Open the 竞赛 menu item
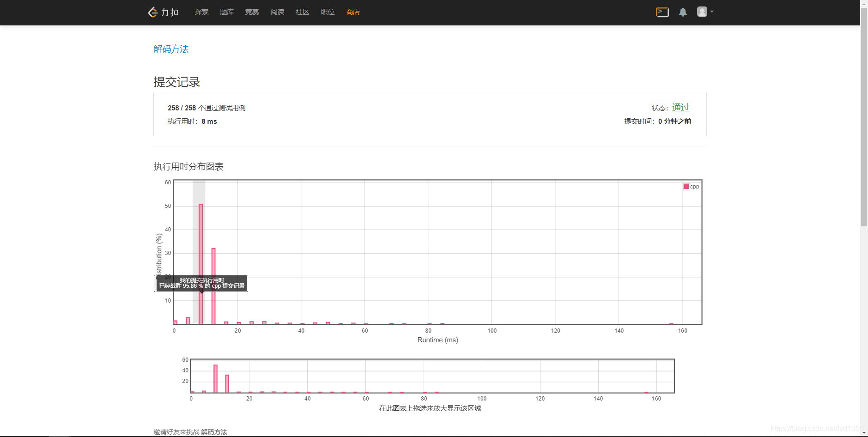Image resolution: width=868 pixels, height=437 pixels. [x=252, y=12]
